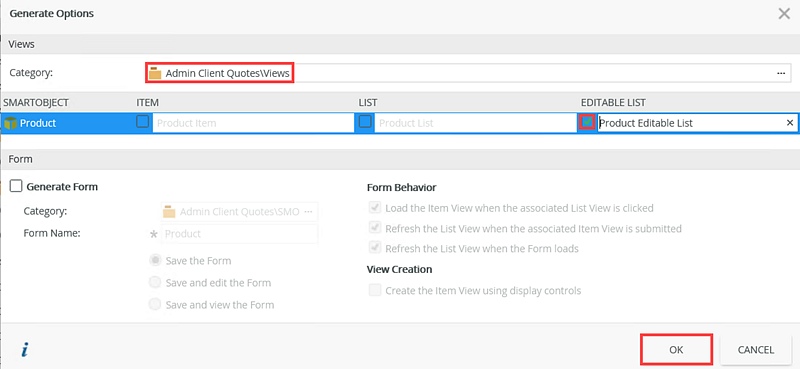Clear the Product Editable List name field
Image resolution: width=800 pixels, height=369 pixels.
click(790, 123)
